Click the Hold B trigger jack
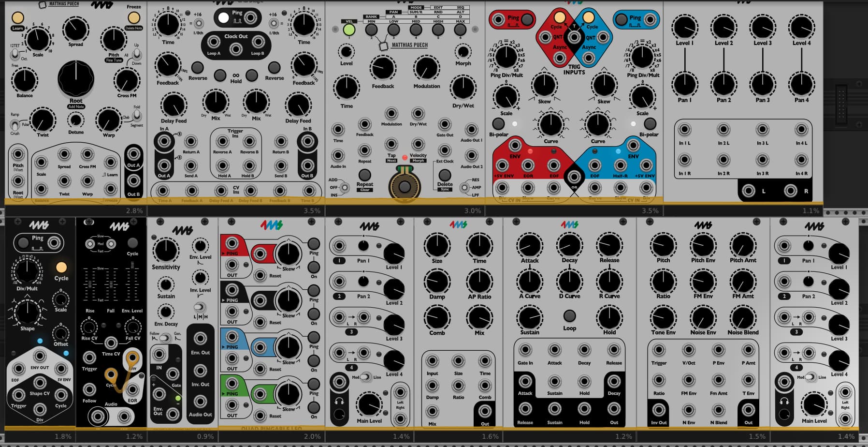 click(249, 165)
